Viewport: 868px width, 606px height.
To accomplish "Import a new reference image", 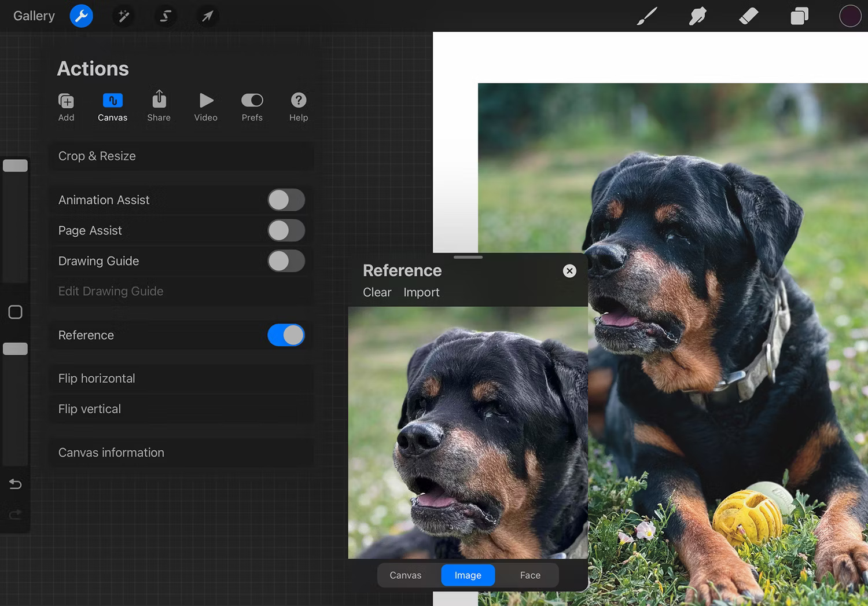I will point(421,292).
